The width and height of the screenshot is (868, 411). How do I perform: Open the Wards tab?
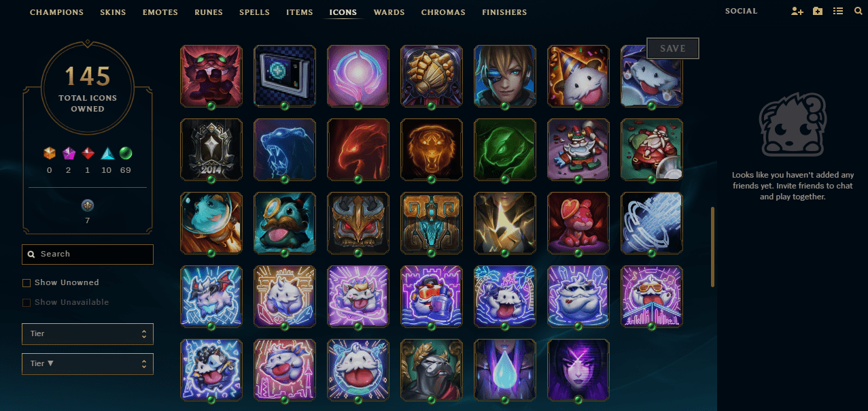pyautogui.click(x=389, y=12)
